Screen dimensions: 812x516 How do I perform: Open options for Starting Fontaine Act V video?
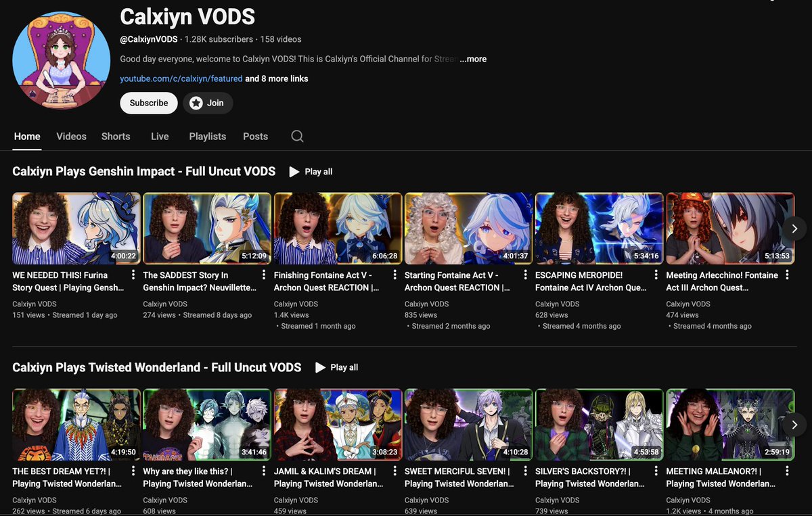(x=524, y=275)
